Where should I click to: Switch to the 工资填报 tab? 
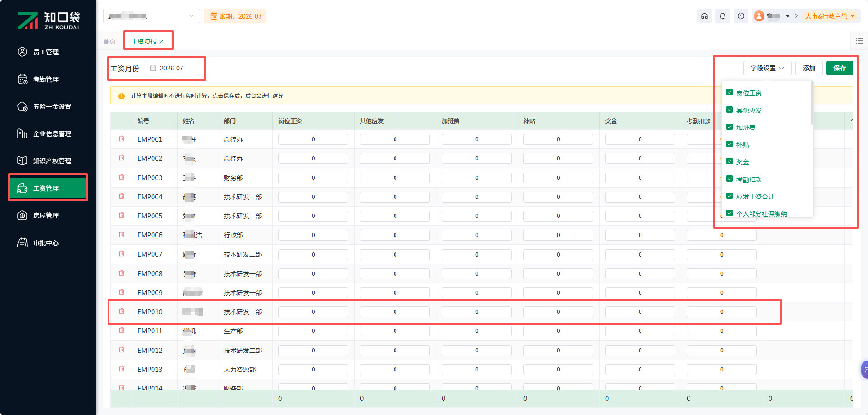click(144, 41)
